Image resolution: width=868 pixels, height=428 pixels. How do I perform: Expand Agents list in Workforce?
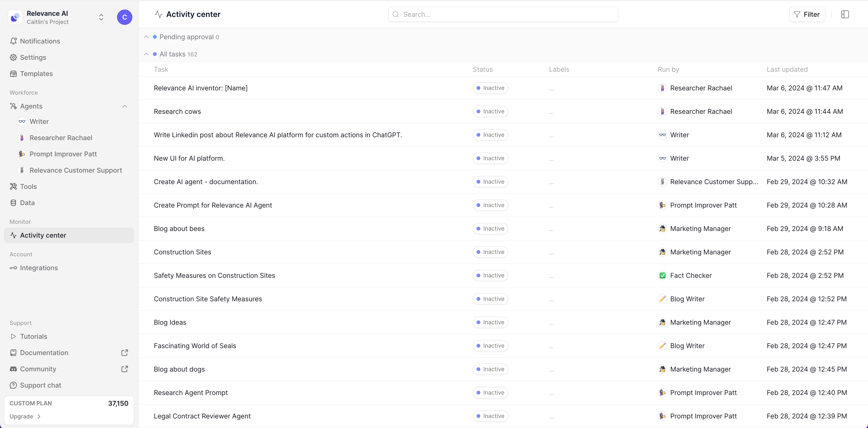(x=124, y=106)
